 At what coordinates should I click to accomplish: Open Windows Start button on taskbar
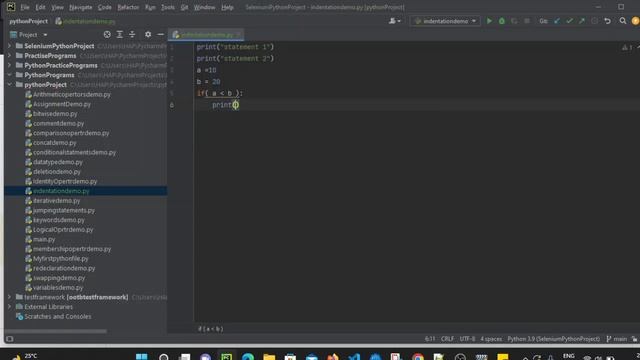pos(142,357)
